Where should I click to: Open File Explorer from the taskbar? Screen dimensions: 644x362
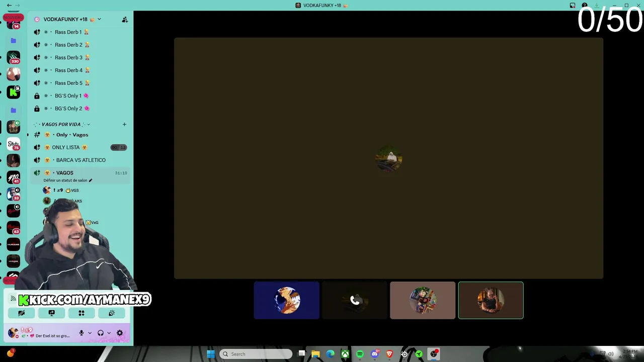pos(315,354)
